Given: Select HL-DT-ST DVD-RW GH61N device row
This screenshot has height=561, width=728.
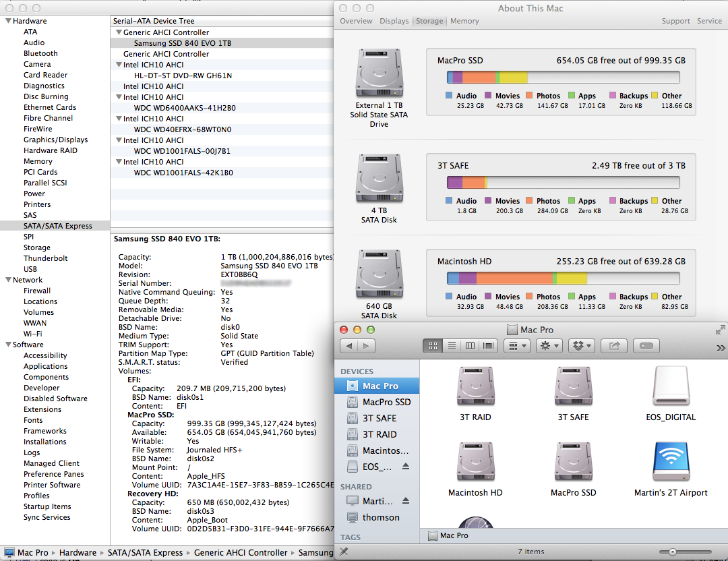Looking at the screenshot, I should (222, 76).
